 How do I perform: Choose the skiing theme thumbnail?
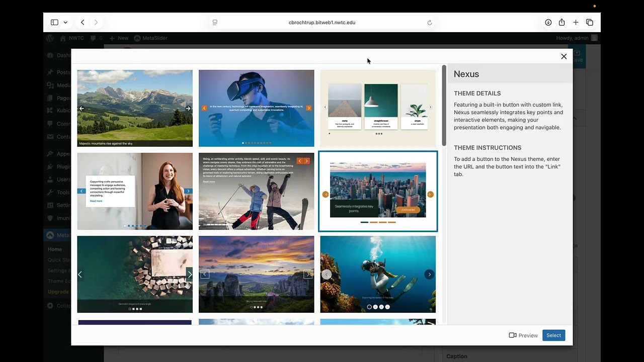coord(257,191)
